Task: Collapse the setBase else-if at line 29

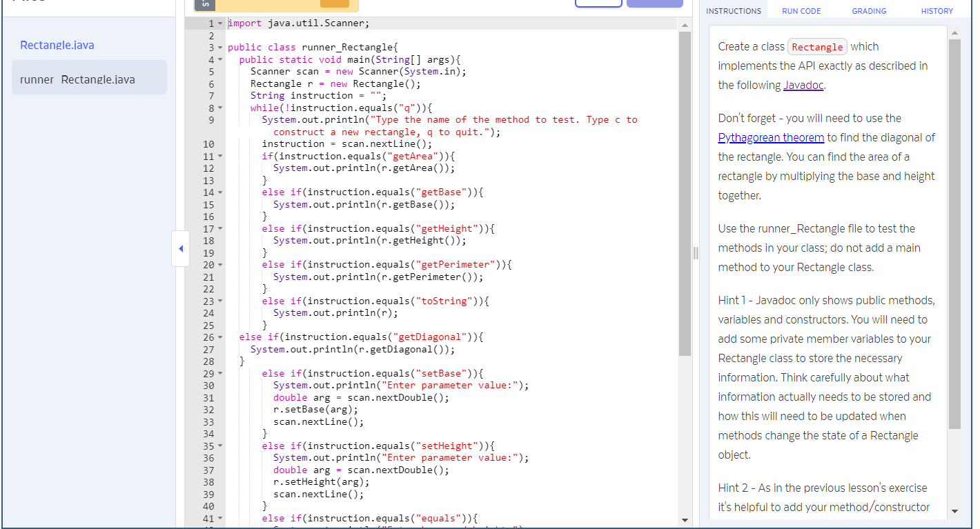Action: (219, 373)
